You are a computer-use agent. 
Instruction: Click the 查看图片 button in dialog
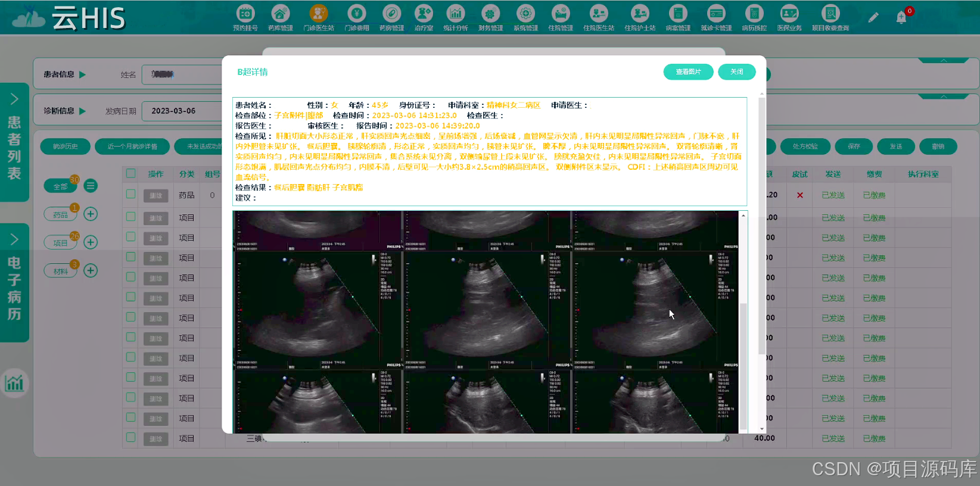pyautogui.click(x=688, y=71)
